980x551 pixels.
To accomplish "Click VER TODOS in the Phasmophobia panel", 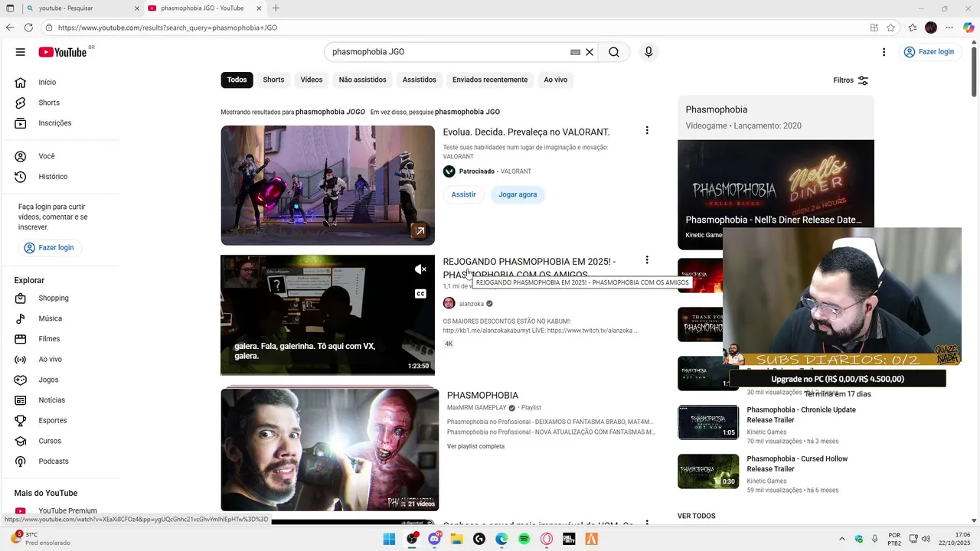I will pos(697,516).
